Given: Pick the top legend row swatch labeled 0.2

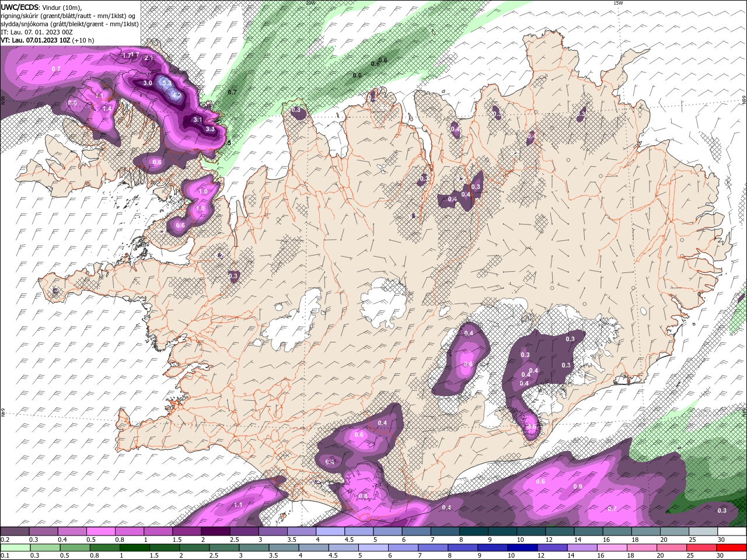Looking at the screenshot, I should pos(15,531).
